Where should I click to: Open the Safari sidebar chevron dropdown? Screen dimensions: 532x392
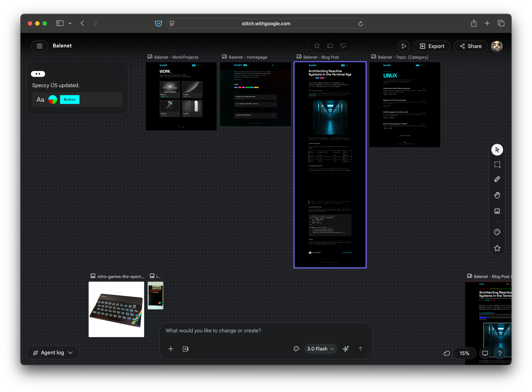[x=70, y=23]
